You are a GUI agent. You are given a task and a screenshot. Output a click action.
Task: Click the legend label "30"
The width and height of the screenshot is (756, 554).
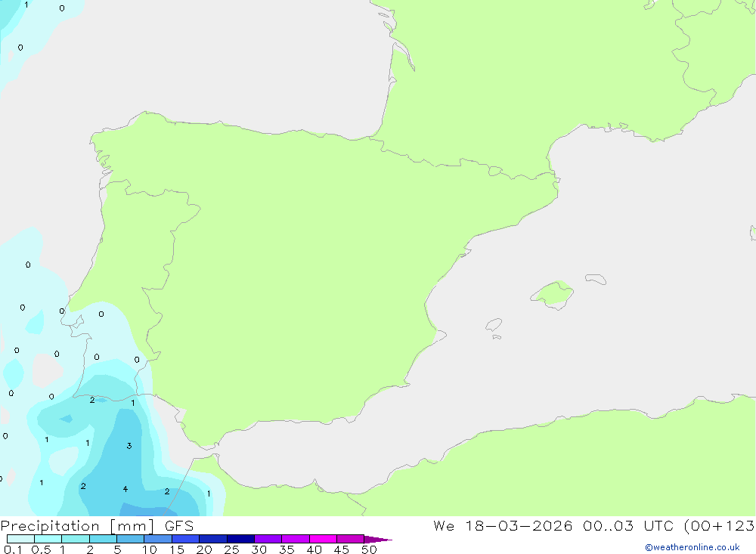coord(259,549)
